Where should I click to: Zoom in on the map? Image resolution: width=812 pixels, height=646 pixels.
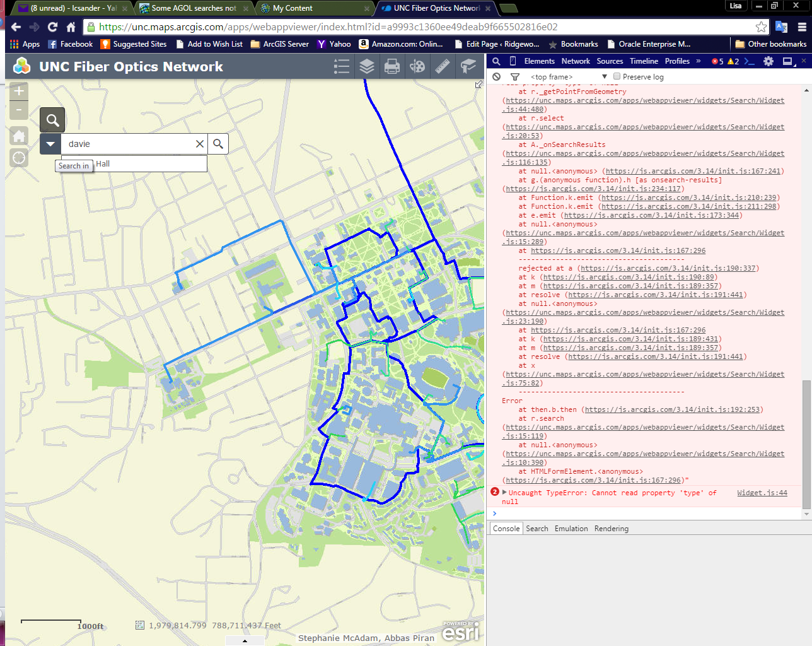point(19,91)
